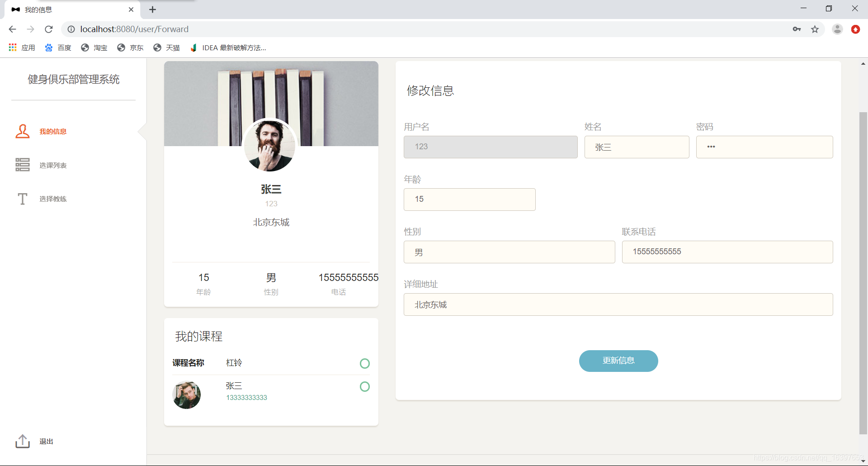Click the 密码 password field

pyautogui.click(x=764, y=147)
